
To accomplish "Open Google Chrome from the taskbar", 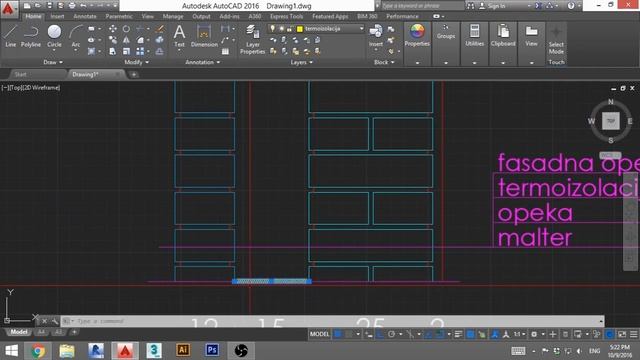I will coord(38,351).
